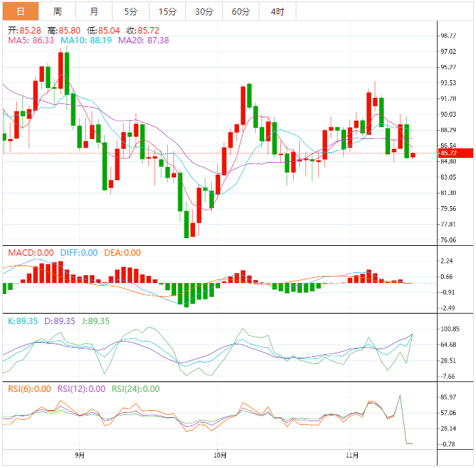Click the 11月 date axis marker
Viewport: 476px width, 468px height.
click(353, 455)
